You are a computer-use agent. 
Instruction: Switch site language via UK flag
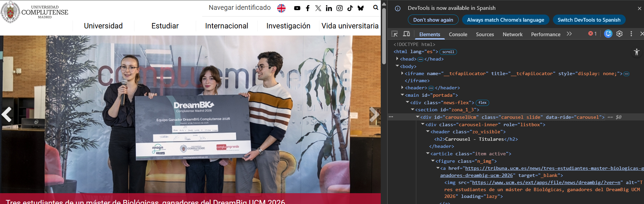pyautogui.click(x=281, y=8)
